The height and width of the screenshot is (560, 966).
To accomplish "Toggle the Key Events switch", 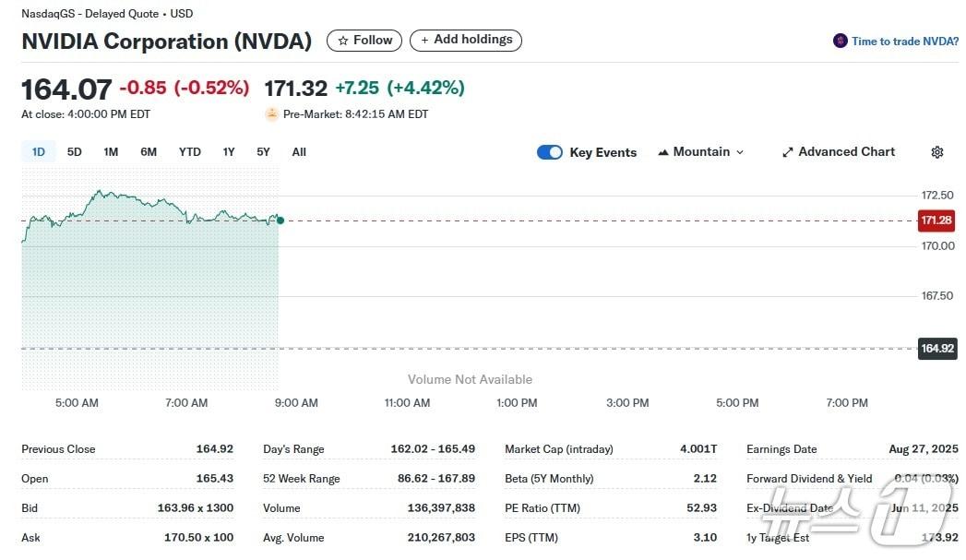I will point(550,152).
